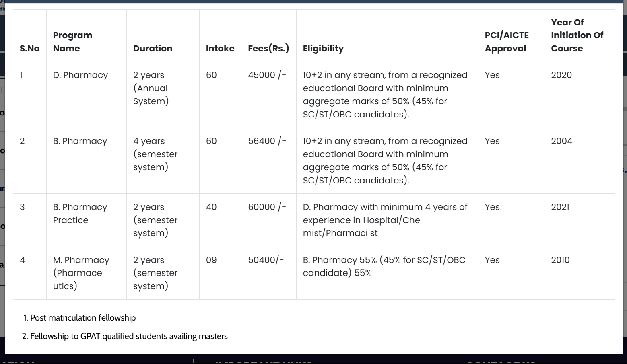
Task: Select the "09" intake cell
Action: point(211,260)
